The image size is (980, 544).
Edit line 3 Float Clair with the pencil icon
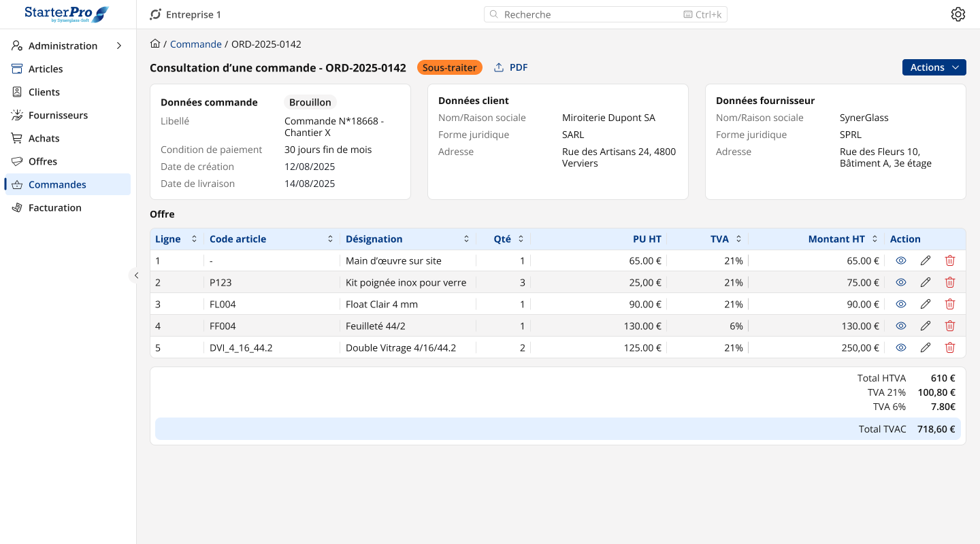pos(926,304)
